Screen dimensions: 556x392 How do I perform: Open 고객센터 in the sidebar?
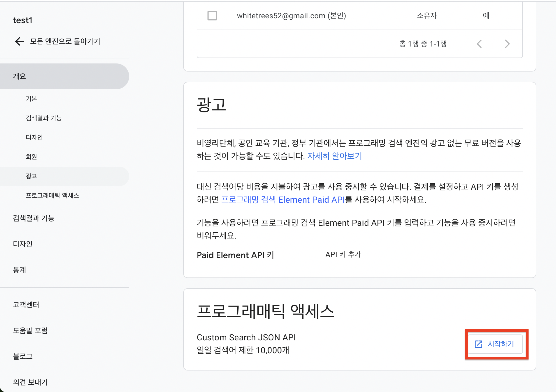click(x=26, y=305)
